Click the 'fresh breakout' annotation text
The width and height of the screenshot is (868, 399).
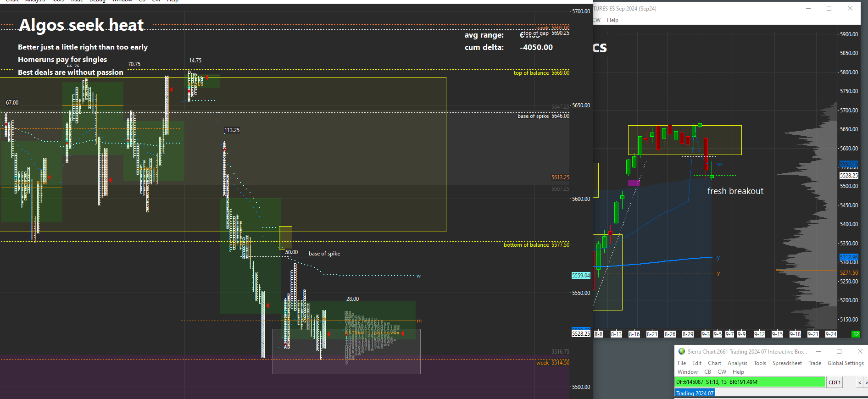click(735, 191)
